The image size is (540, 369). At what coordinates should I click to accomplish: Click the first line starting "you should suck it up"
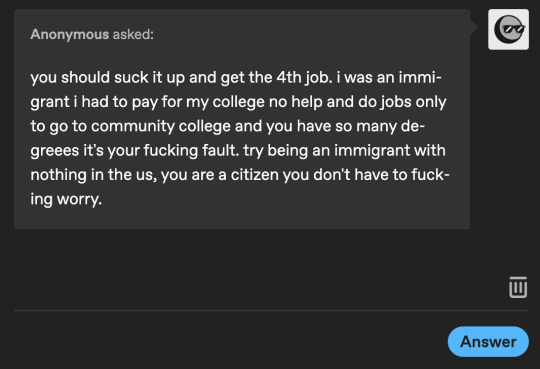click(x=236, y=78)
